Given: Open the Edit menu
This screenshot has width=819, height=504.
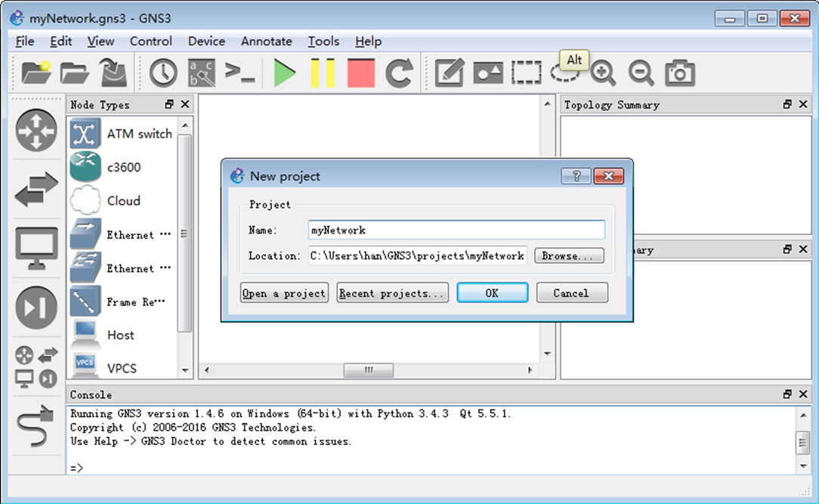Looking at the screenshot, I should coord(60,42).
